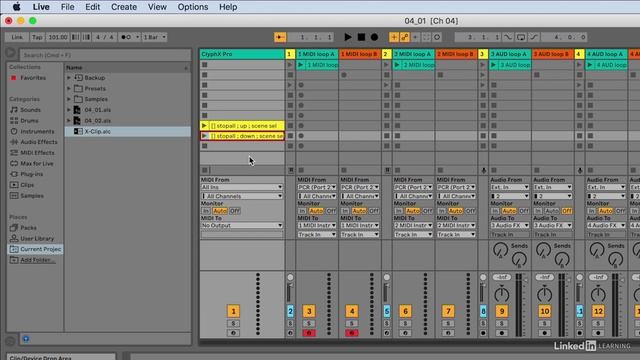Start playback with the Play button
The width and height of the screenshot is (640, 360).
348,37
